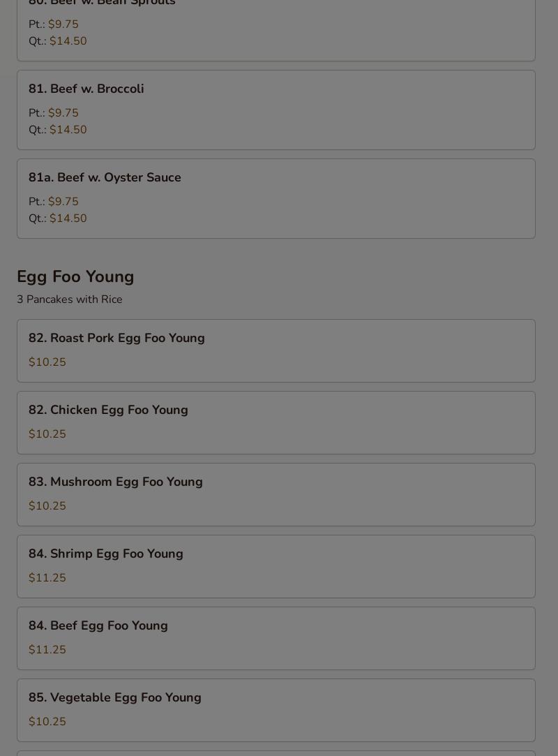Click Qt. $14.50 under Beef w. Oyster Sauce

click(58, 218)
